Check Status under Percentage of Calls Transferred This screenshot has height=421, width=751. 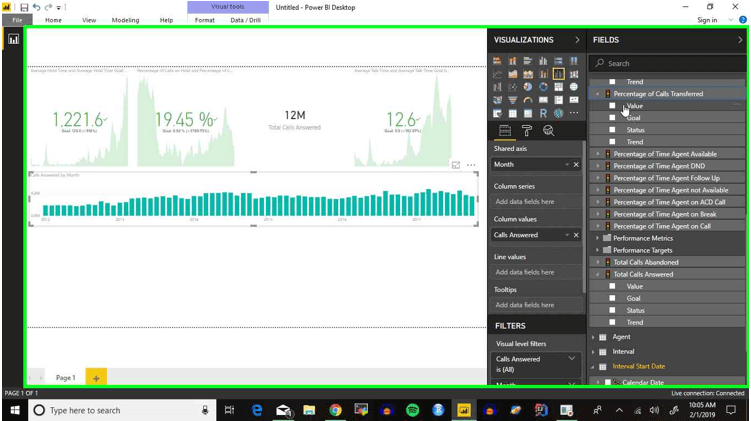pyautogui.click(x=612, y=129)
